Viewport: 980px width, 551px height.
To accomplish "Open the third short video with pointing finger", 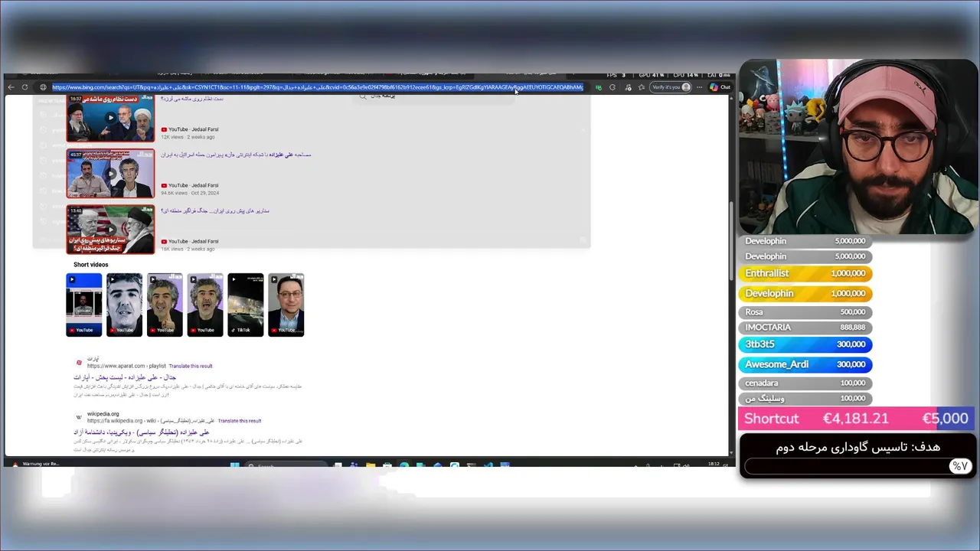I will click(165, 305).
